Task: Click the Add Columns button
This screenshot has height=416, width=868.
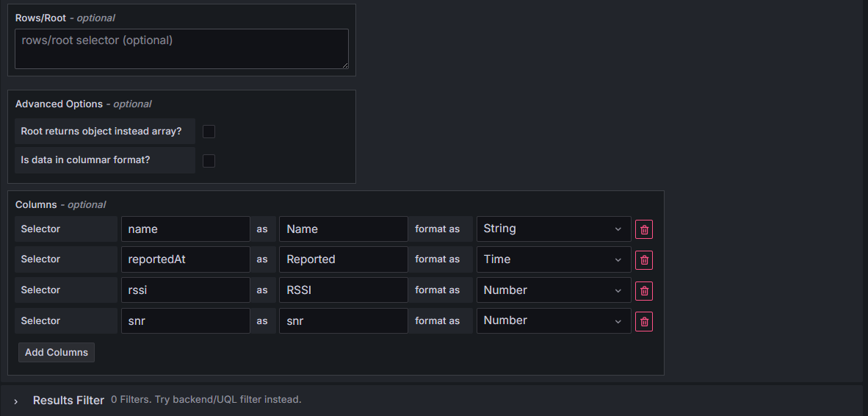Action: 57,353
